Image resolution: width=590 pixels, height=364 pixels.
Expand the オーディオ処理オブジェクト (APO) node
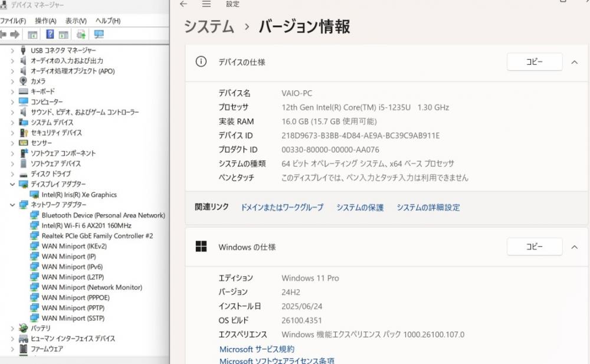pos(12,71)
